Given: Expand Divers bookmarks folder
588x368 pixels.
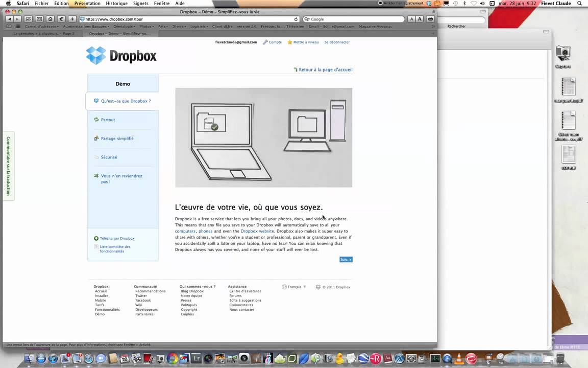Looking at the screenshot, I should click(179, 26).
